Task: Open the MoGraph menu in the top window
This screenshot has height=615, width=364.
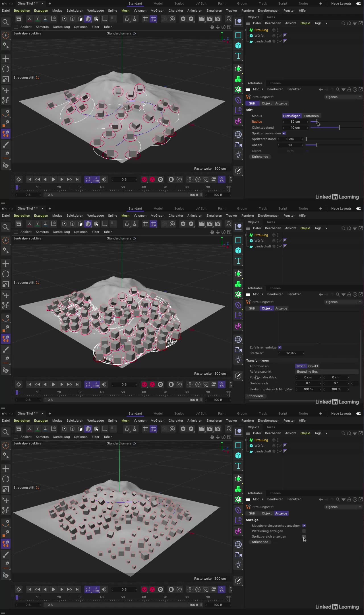Action: [x=157, y=11]
